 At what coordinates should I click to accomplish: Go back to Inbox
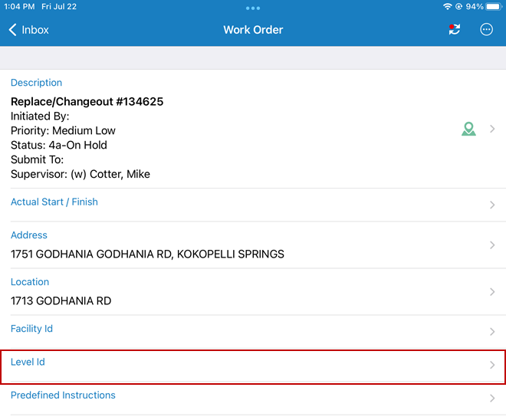point(28,30)
